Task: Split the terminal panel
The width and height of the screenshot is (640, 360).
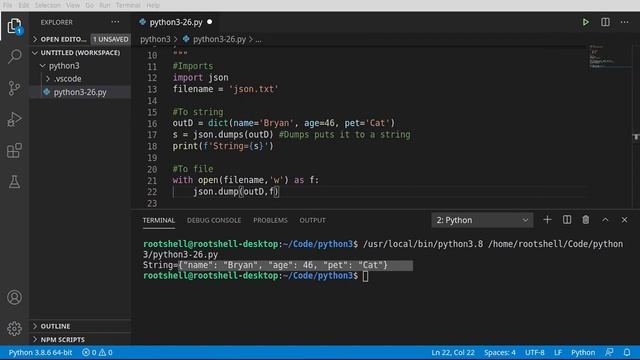Action: [x=567, y=220]
